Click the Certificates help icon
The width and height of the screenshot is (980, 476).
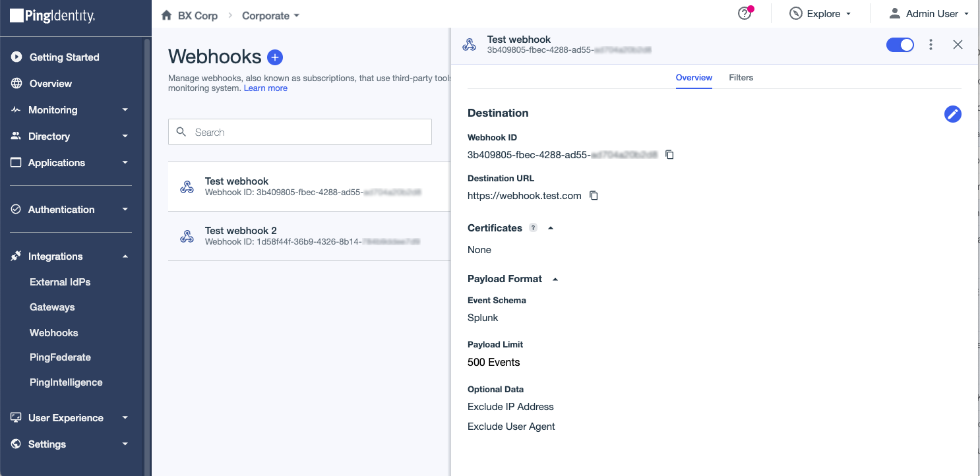tap(533, 227)
